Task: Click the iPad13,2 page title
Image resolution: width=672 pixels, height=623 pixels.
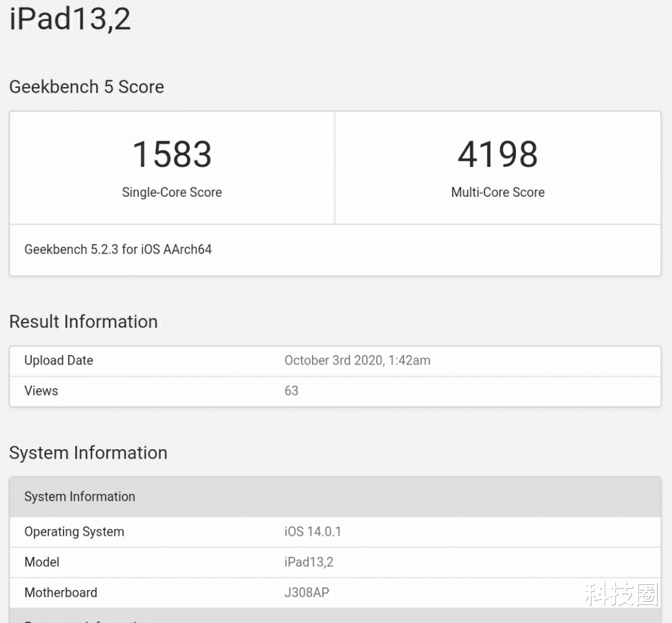Action: [x=70, y=20]
